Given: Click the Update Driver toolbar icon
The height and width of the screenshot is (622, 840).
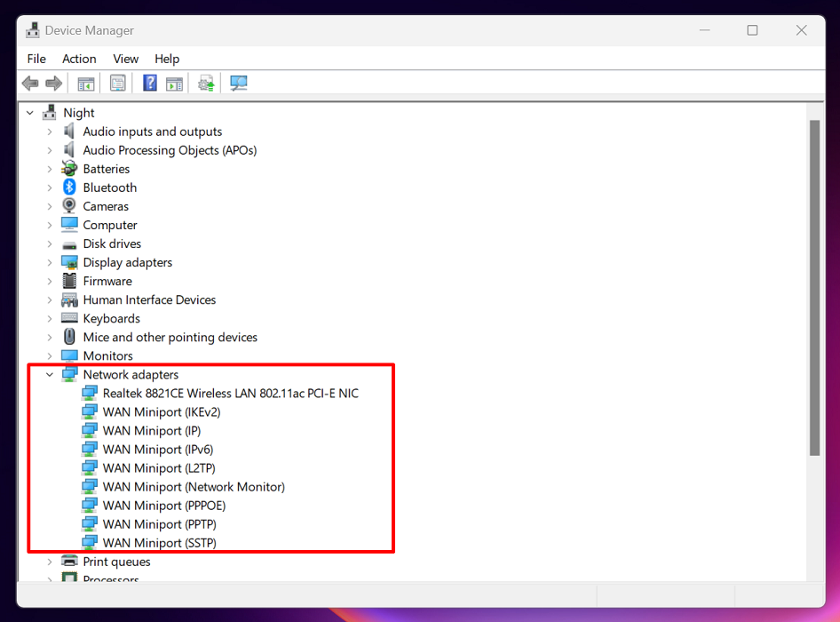Looking at the screenshot, I should 205,83.
